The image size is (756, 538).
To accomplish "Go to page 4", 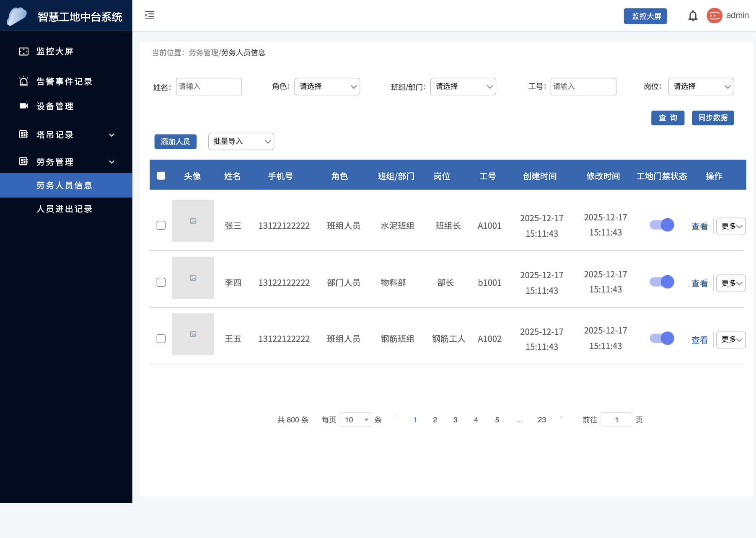I will (476, 420).
